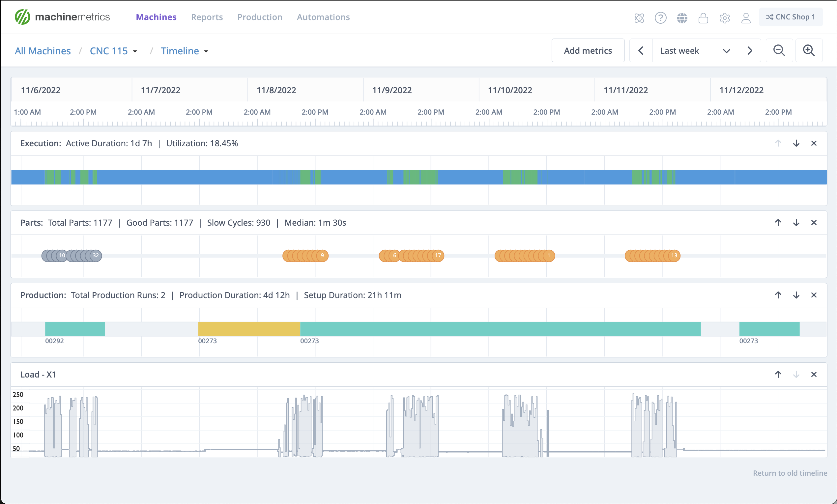Image resolution: width=837 pixels, height=504 pixels.
Task: Close the Production metric panel
Action: (814, 295)
